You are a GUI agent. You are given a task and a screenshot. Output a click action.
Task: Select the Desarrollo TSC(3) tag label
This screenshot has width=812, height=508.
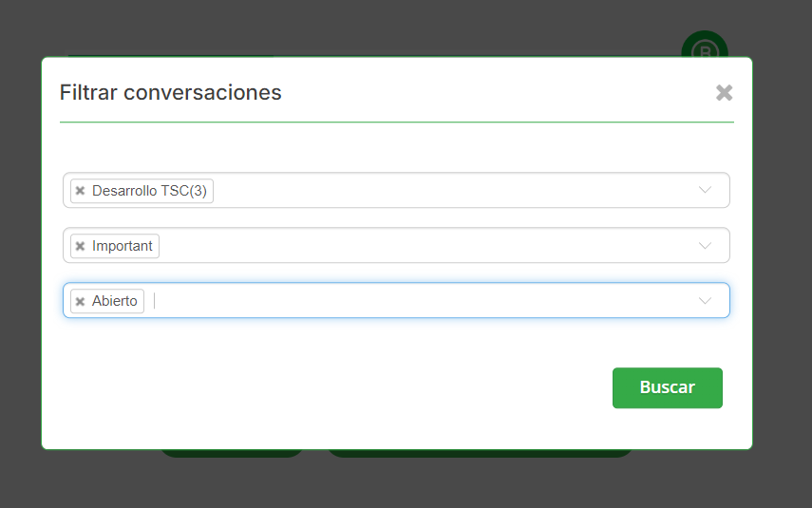(x=149, y=191)
